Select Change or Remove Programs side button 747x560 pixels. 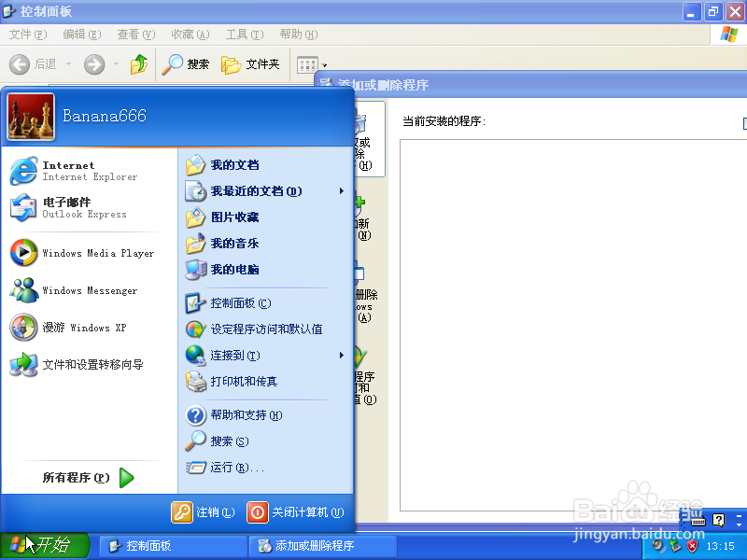pyautogui.click(x=370, y=139)
